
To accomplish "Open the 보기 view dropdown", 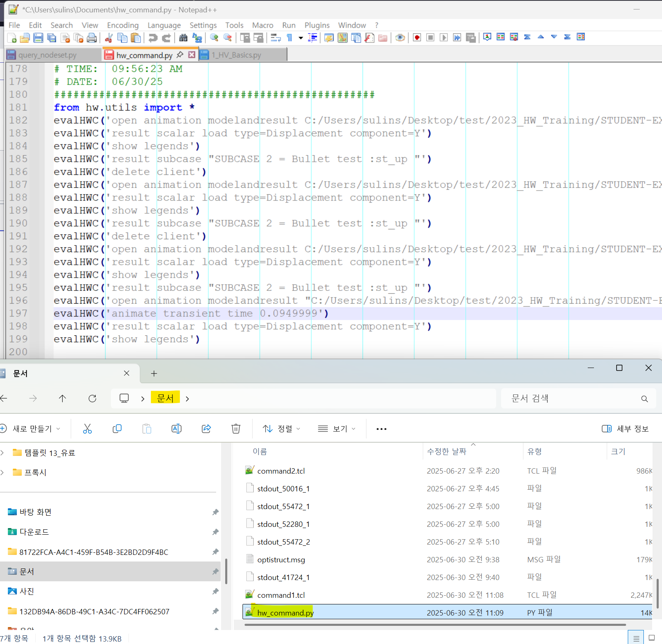I will (x=337, y=429).
